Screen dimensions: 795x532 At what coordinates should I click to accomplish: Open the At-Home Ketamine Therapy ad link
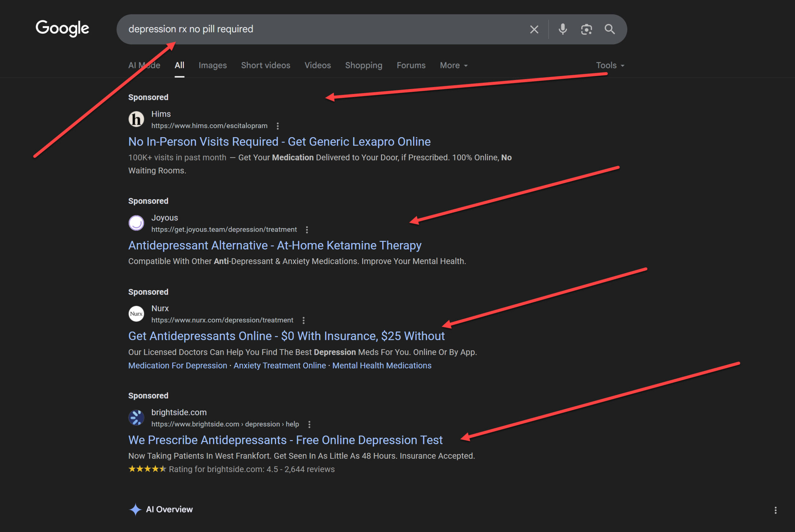tap(275, 246)
